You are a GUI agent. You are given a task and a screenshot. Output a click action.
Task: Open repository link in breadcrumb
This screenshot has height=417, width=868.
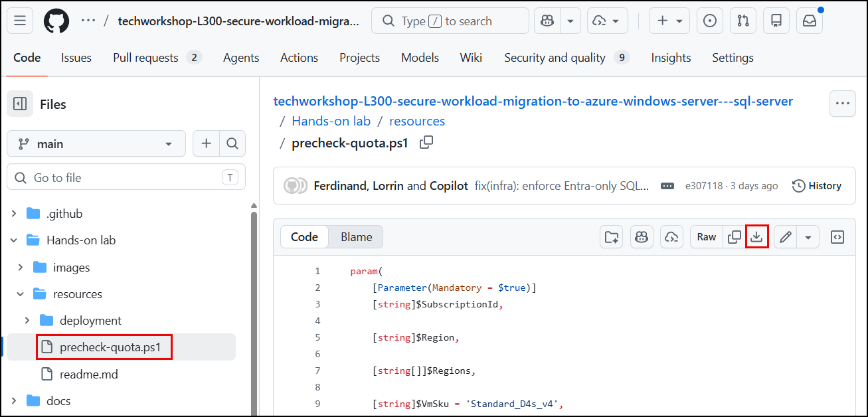(533, 102)
